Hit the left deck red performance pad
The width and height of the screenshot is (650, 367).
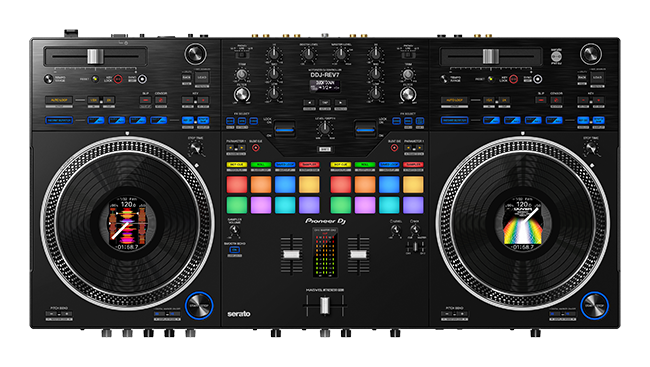237,185
